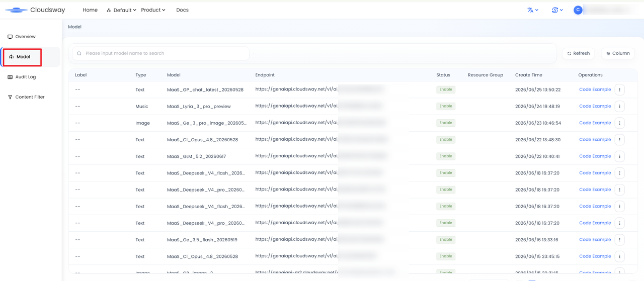The image size is (644, 281).
Task: Open more options for MaaS_GLM_5.2_20260617 row
Action: pos(619,156)
